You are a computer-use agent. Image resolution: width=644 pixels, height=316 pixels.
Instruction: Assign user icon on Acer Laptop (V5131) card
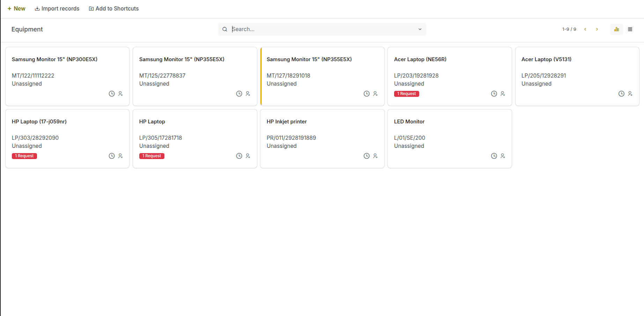630,94
